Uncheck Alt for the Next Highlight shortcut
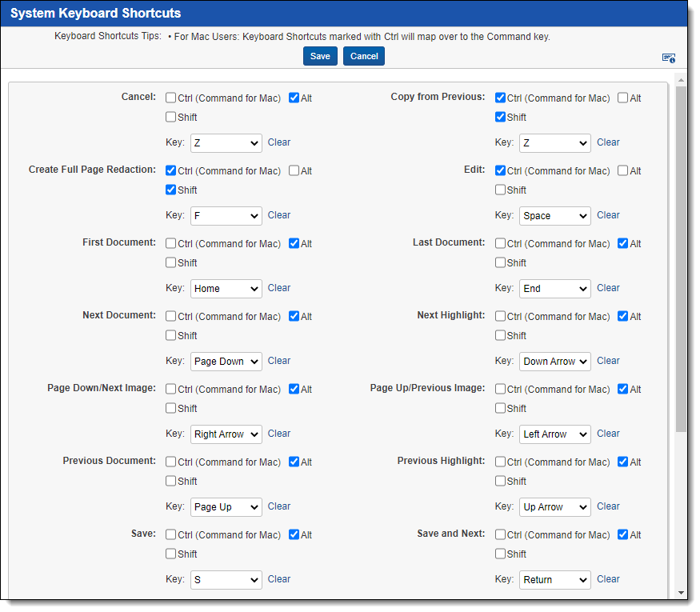The image size is (700, 612). click(x=623, y=316)
